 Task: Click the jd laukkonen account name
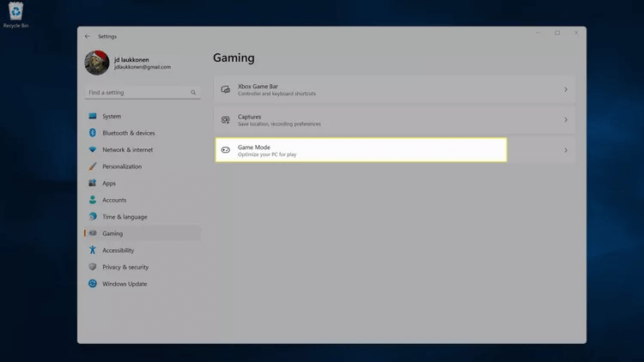131,60
